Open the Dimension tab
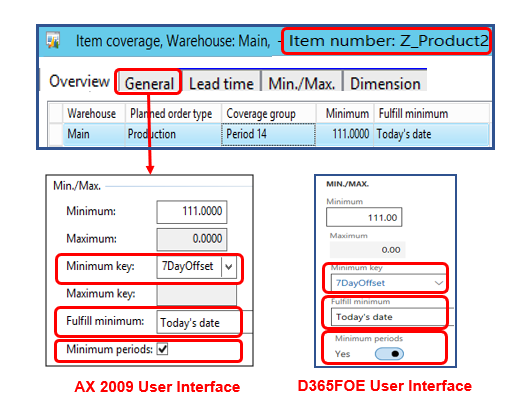The width and height of the screenshot is (524, 403). 385,83
